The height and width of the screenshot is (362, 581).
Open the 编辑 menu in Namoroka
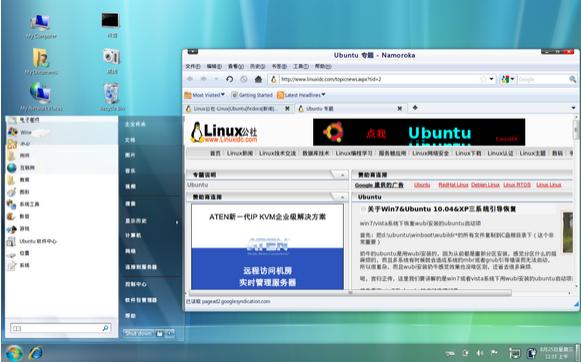pos(214,66)
